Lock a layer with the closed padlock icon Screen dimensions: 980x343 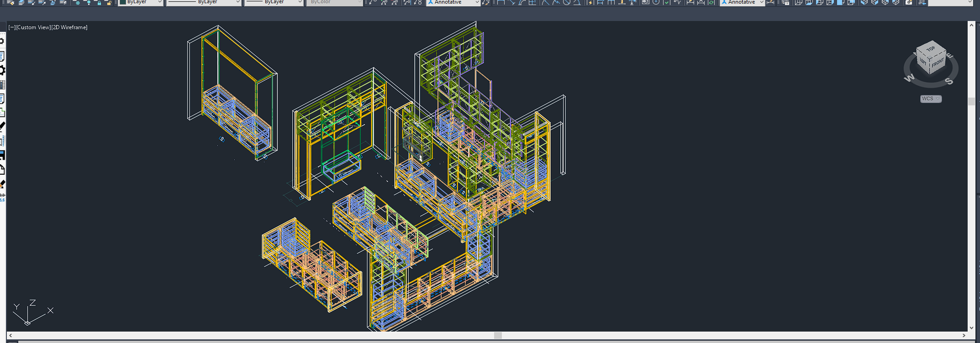tap(99, 2)
